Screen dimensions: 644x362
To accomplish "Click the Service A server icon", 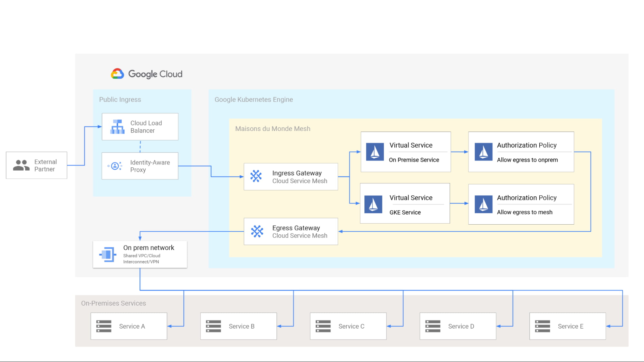I will (x=104, y=326).
